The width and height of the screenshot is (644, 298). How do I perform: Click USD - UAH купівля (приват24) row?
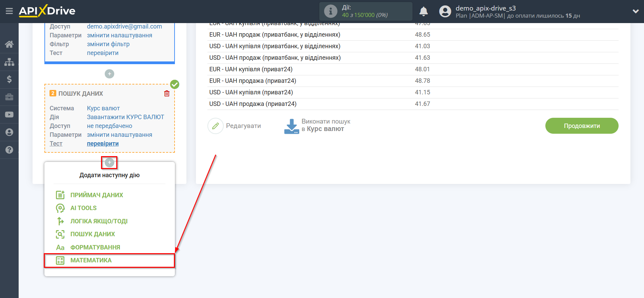coord(413,92)
